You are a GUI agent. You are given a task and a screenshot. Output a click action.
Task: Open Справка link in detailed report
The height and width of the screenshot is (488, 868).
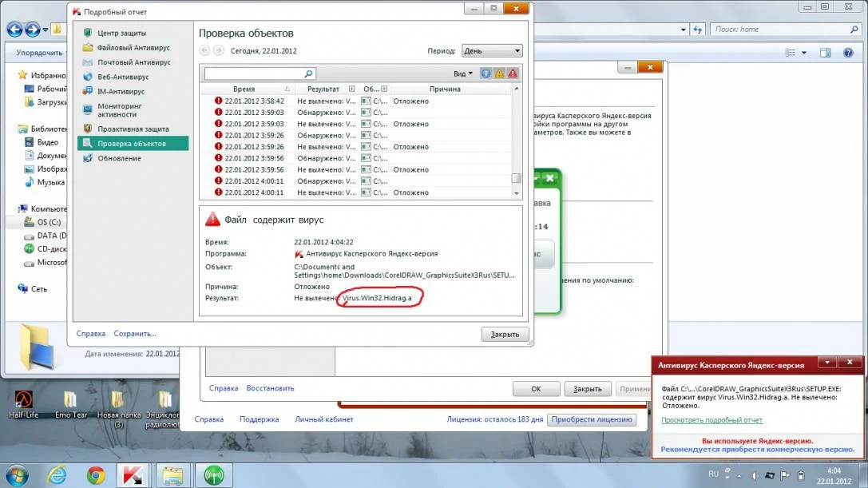tap(91, 334)
